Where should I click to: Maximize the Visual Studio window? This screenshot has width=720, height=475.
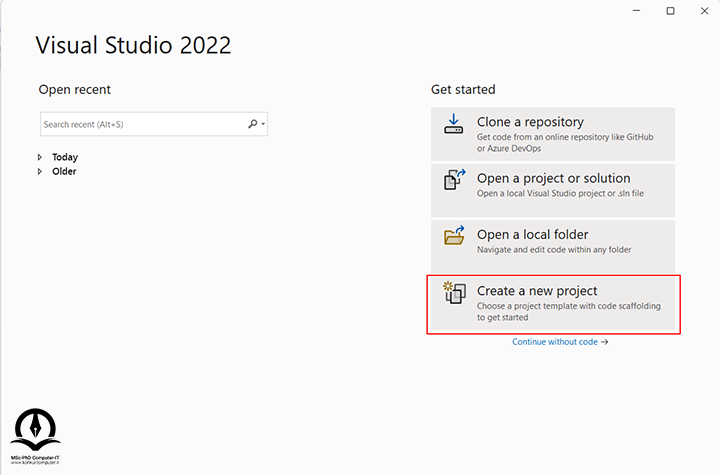click(x=670, y=11)
